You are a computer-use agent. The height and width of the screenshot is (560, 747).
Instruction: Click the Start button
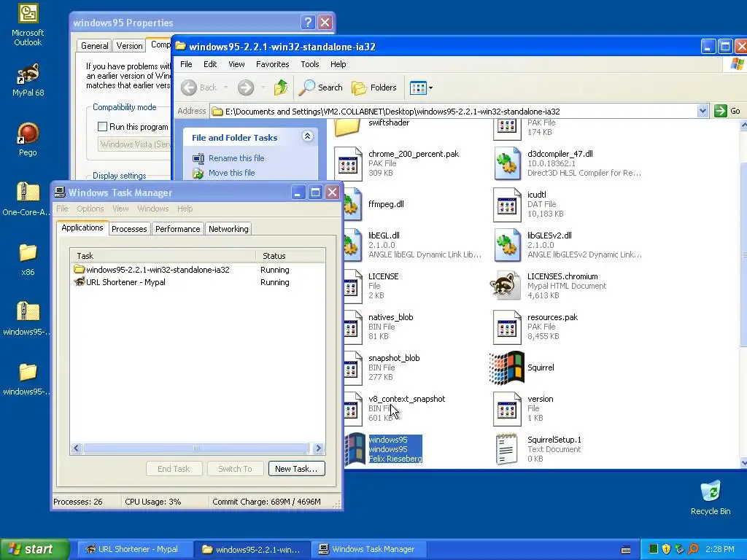pyautogui.click(x=34, y=549)
